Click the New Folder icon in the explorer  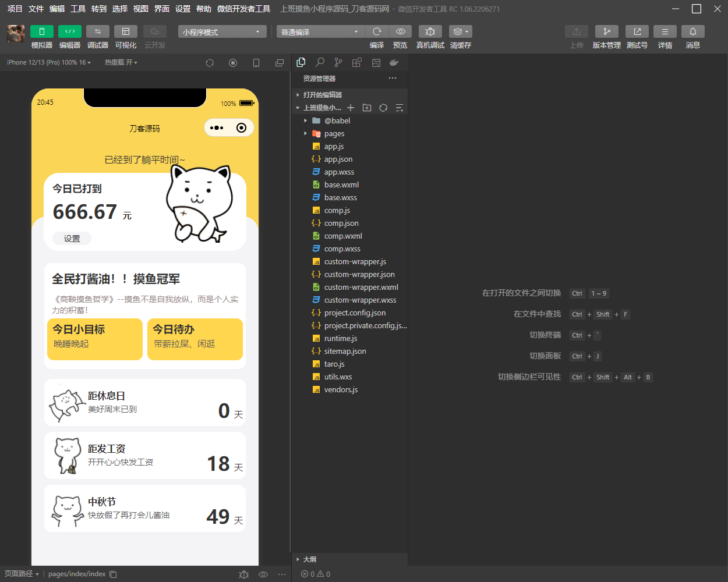366,107
